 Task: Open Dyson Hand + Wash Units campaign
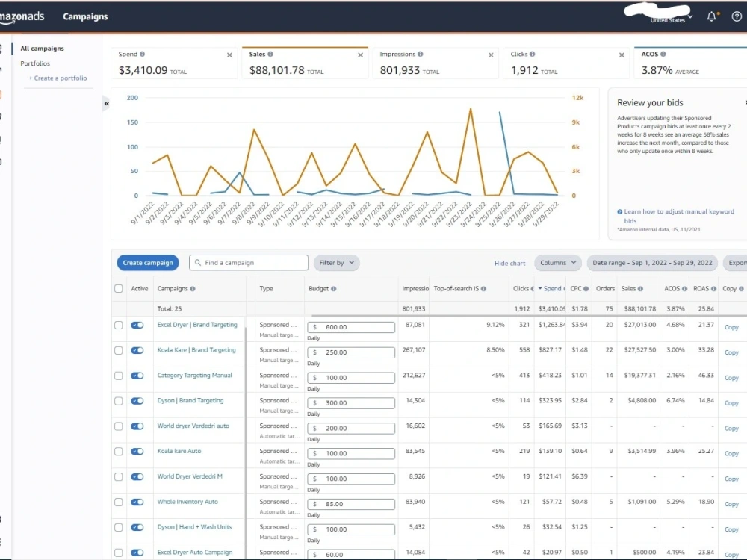pyautogui.click(x=194, y=527)
